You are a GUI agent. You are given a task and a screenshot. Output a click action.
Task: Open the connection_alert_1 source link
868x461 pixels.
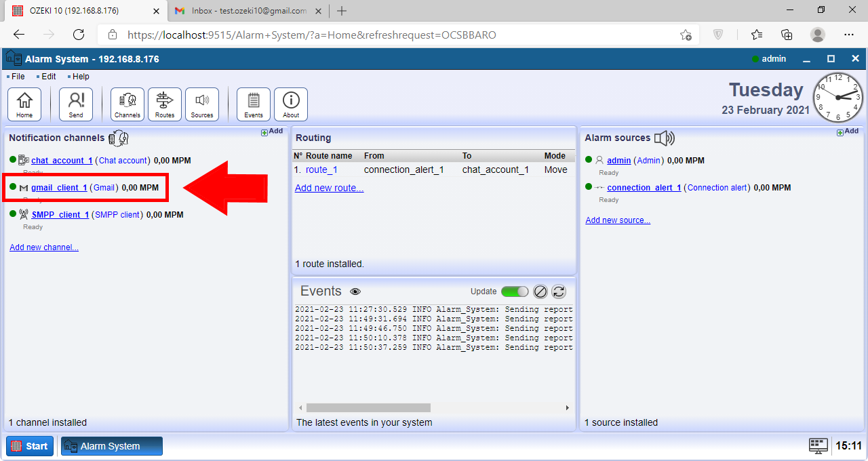pos(644,188)
